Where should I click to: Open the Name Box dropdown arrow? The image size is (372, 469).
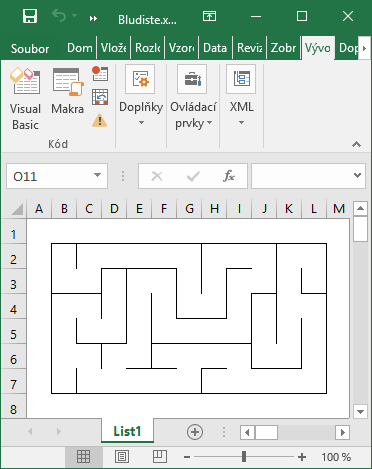[x=97, y=175]
